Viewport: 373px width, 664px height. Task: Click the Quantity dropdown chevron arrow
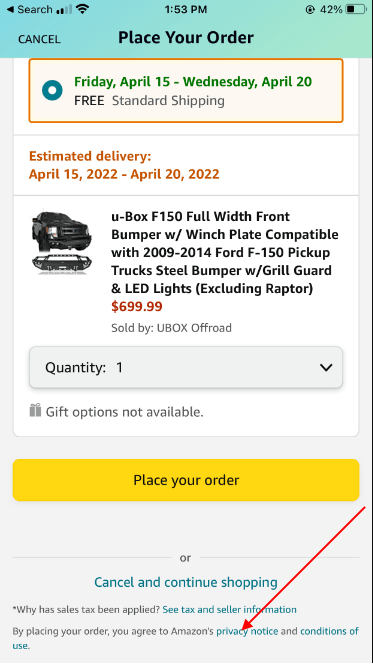pyautogui.click(x=326, y=368)
